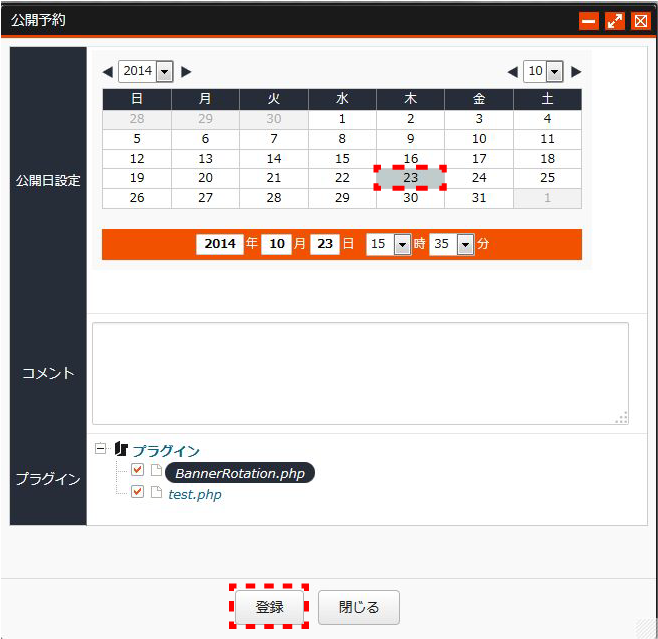Click in the コメント text area

click(x=360, y=373)
